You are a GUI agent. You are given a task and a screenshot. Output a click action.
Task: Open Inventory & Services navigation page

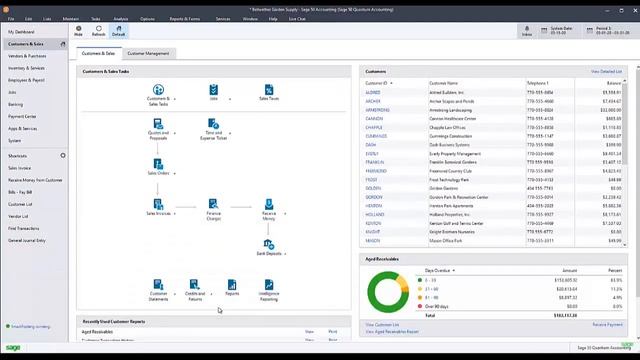(26, 68)
